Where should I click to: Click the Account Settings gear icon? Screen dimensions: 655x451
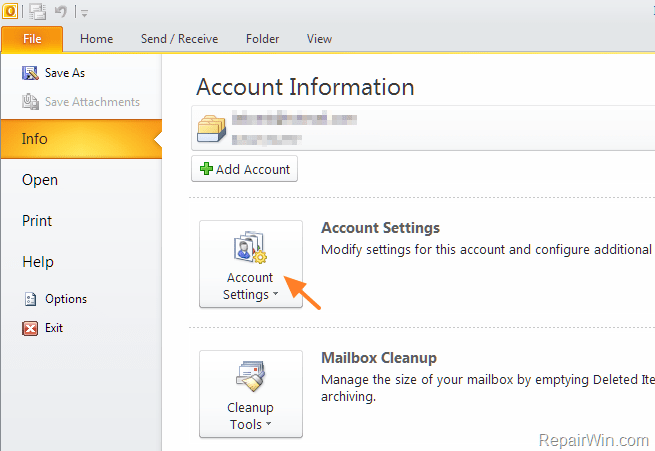[251, 247]
